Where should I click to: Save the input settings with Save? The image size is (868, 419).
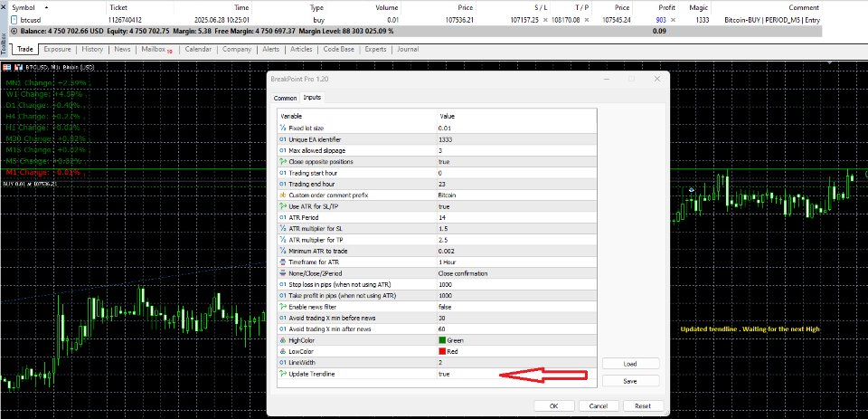[x=630, y=381]
